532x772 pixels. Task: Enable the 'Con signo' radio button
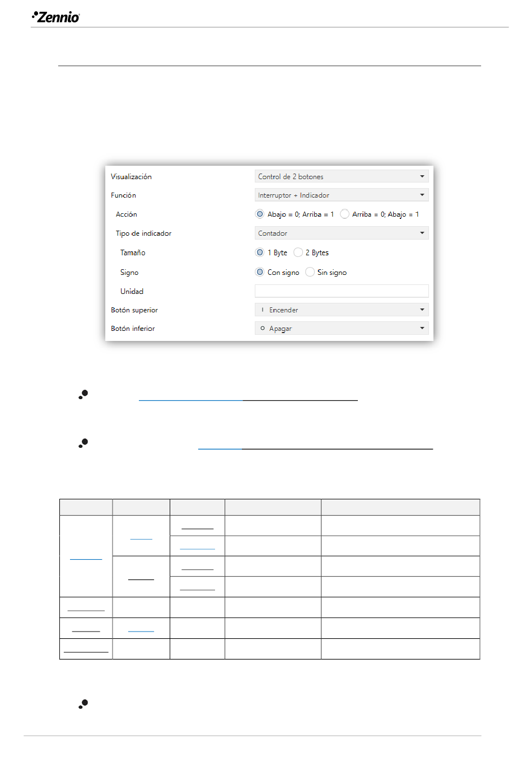tap(260, 272)
